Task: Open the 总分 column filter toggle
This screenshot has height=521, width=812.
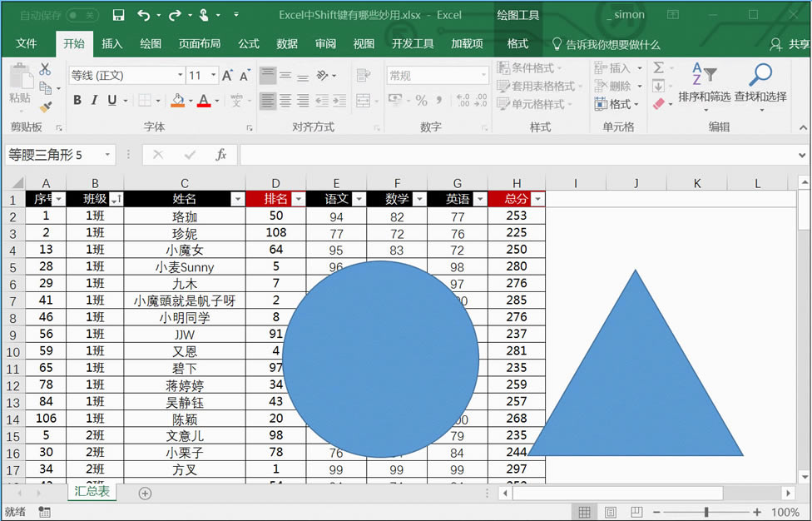Action: pos(536,201)
